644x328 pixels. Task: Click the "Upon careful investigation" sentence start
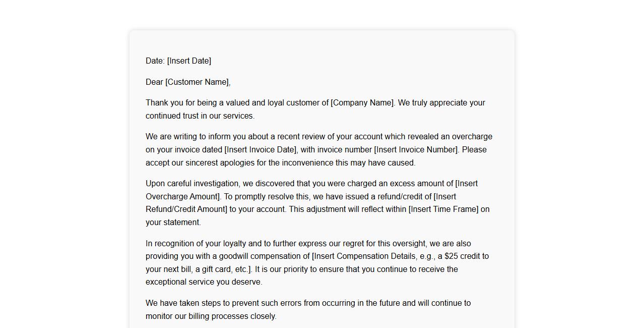pyautogui.click(x=192, y=184)
